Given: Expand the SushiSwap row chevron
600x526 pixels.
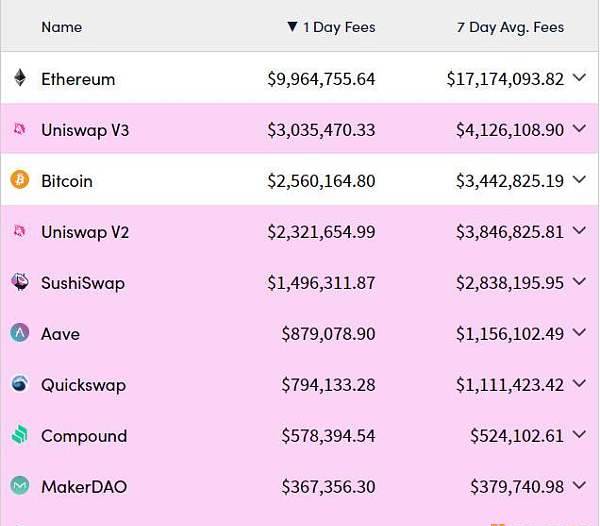Looking at the screenshot, I should click(x=579, y=282).
